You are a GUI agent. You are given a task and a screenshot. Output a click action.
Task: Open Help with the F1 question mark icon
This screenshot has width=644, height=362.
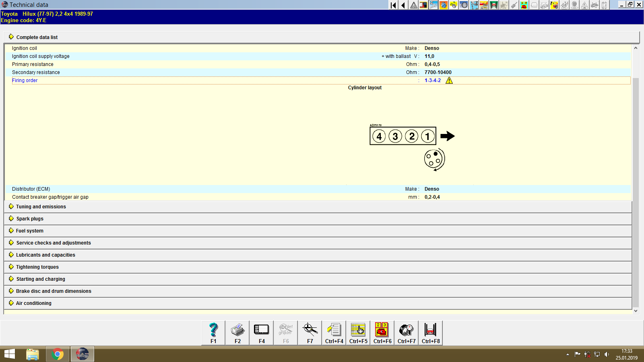tap(213, 331)
